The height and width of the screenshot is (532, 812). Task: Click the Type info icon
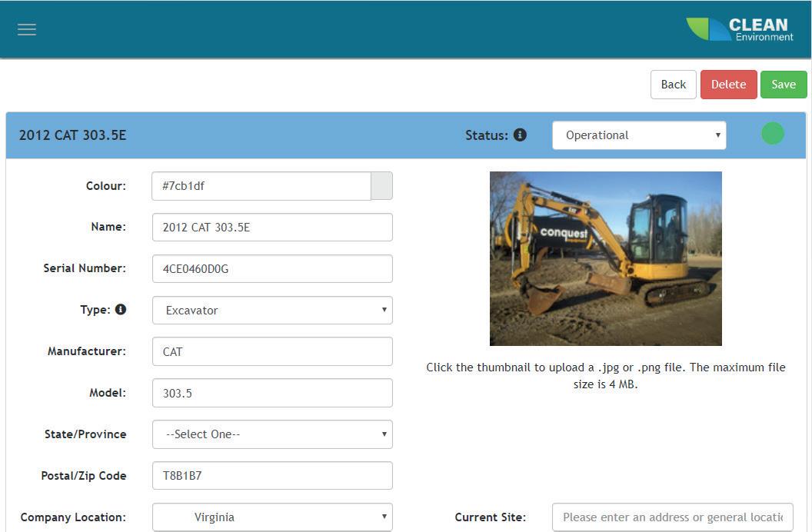pos(121,310)
